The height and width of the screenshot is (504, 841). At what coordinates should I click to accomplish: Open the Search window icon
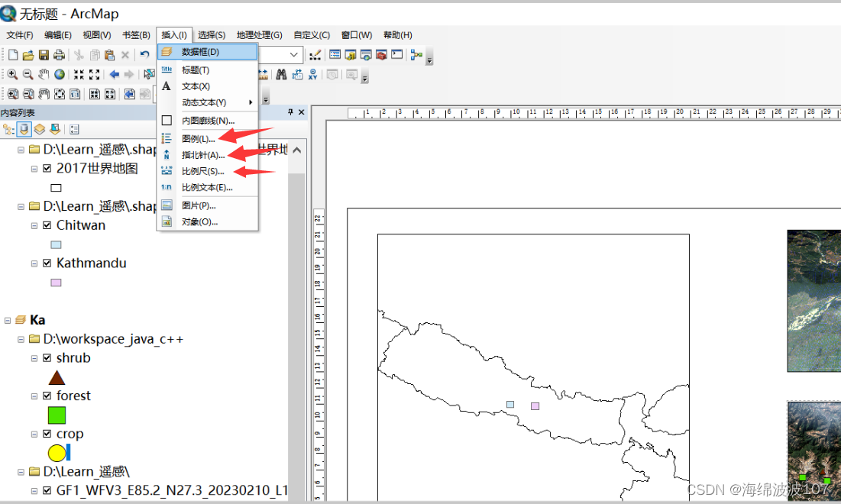point(366,55)
